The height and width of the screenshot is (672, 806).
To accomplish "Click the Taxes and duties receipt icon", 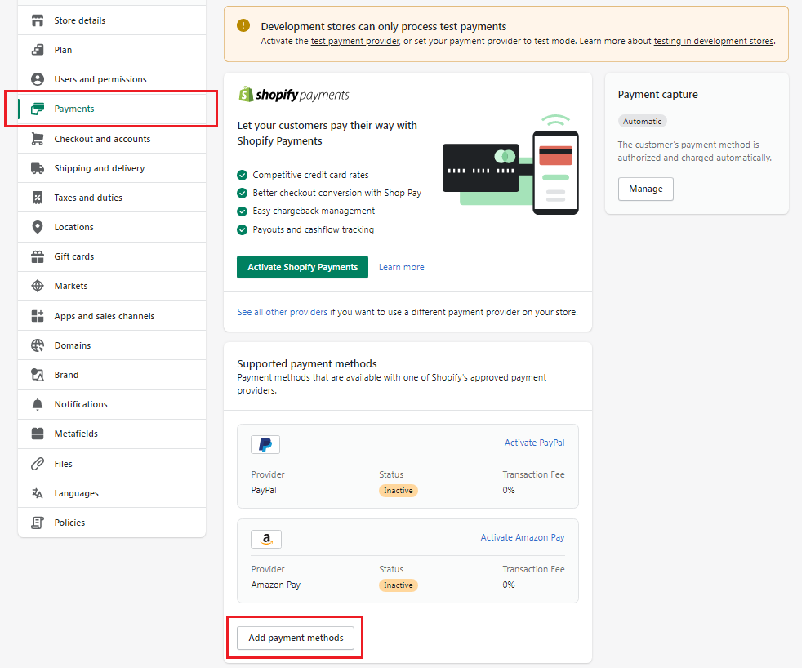I will coord(38,198).
